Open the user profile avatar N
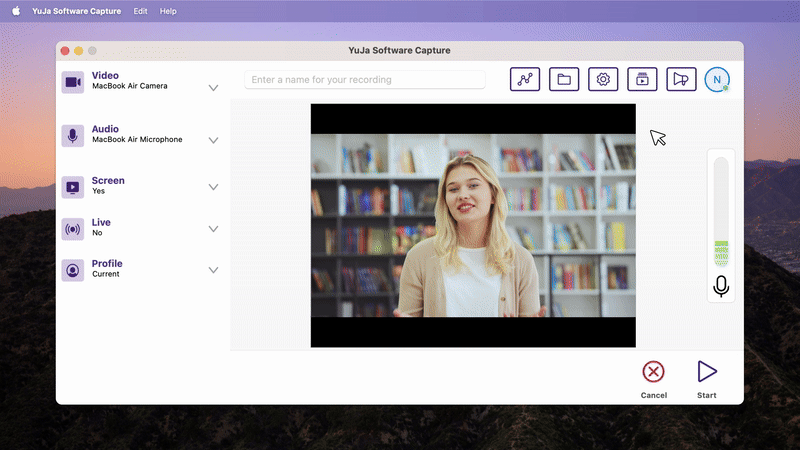Screen dimensions: 800x450 tap(717, 80)
